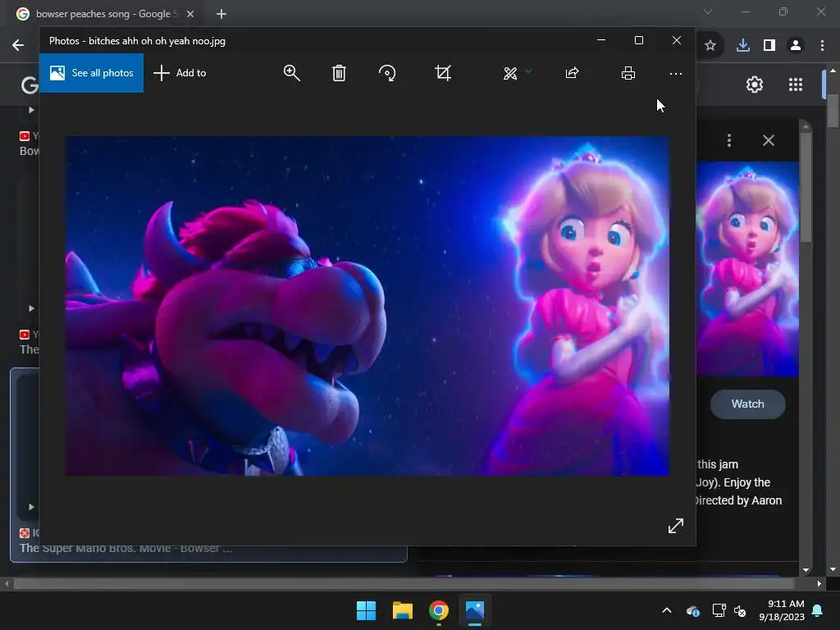Rotate the photo with the rotate icon

(x=387, y=73)
